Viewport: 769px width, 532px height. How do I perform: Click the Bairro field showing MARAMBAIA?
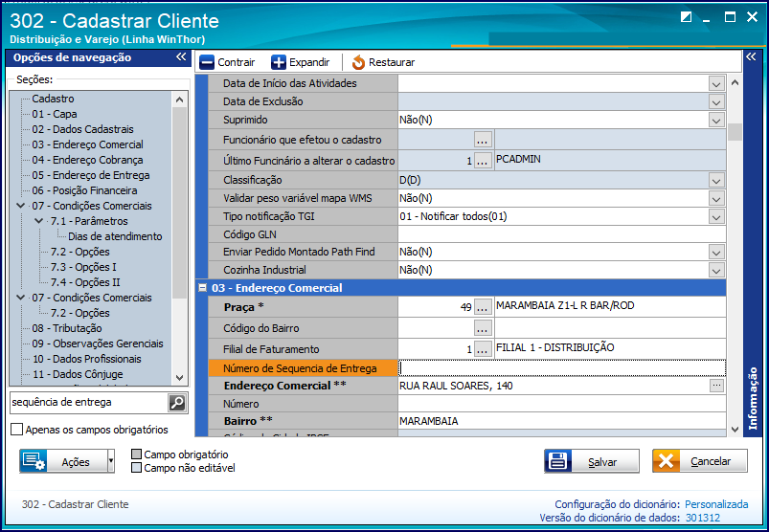(x=562, y=421)
